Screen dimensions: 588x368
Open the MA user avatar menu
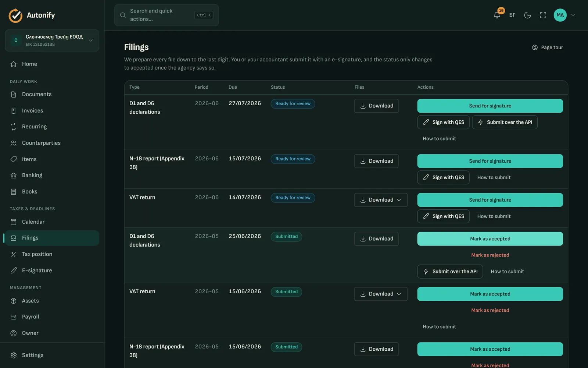click(x=560, y=15)
